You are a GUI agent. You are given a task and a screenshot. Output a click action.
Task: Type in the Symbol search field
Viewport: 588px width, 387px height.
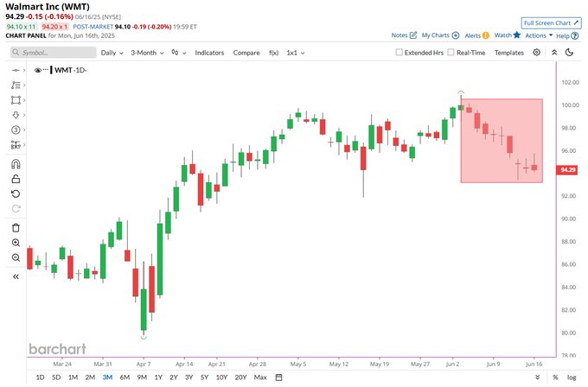coord(52,53)
